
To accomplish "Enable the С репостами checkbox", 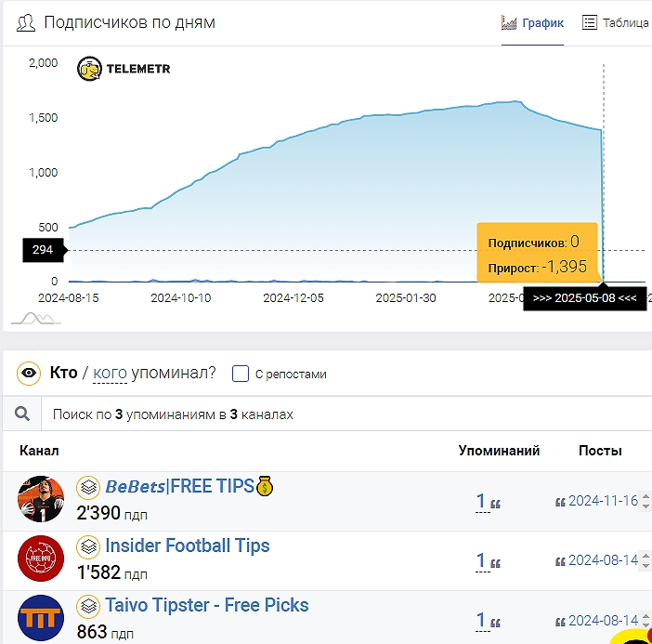I will (241, 374).
